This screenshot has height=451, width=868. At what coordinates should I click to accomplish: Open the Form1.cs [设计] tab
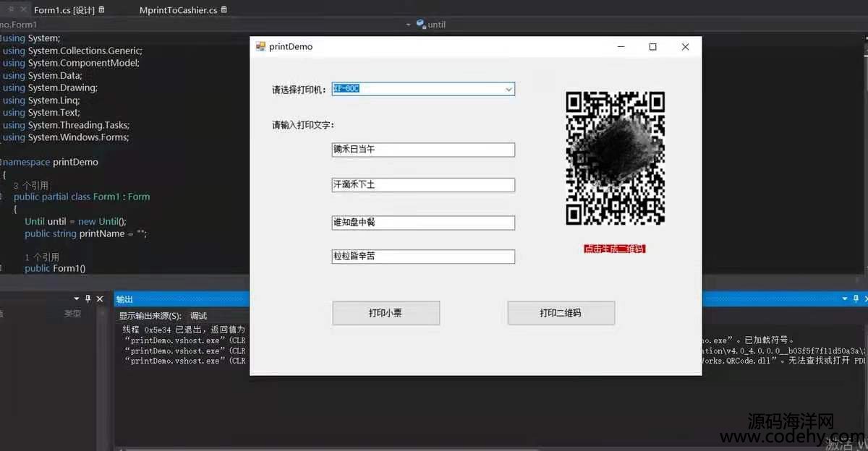pyautogui.click(x=64, y=10)
